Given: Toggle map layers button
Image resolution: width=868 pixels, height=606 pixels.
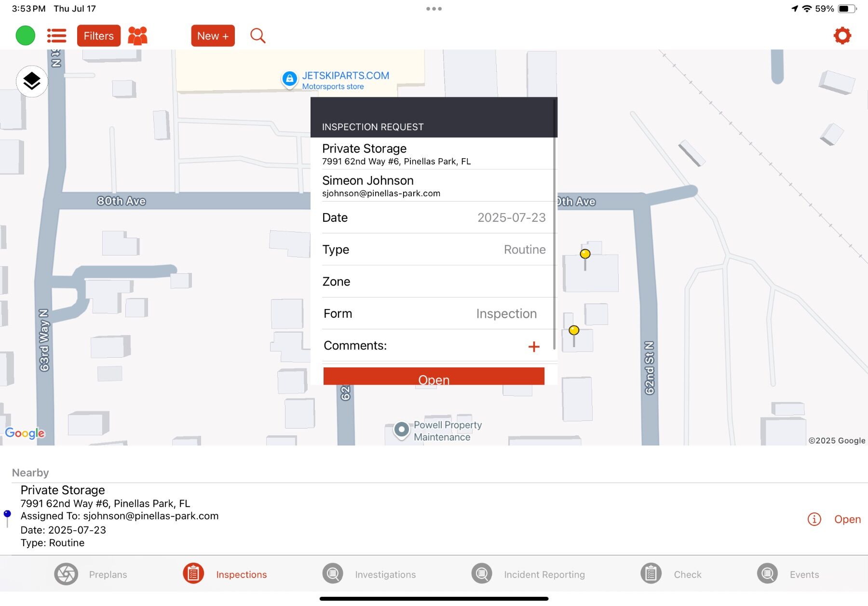Looking at the screenshot, I should [x=32, y=81].
